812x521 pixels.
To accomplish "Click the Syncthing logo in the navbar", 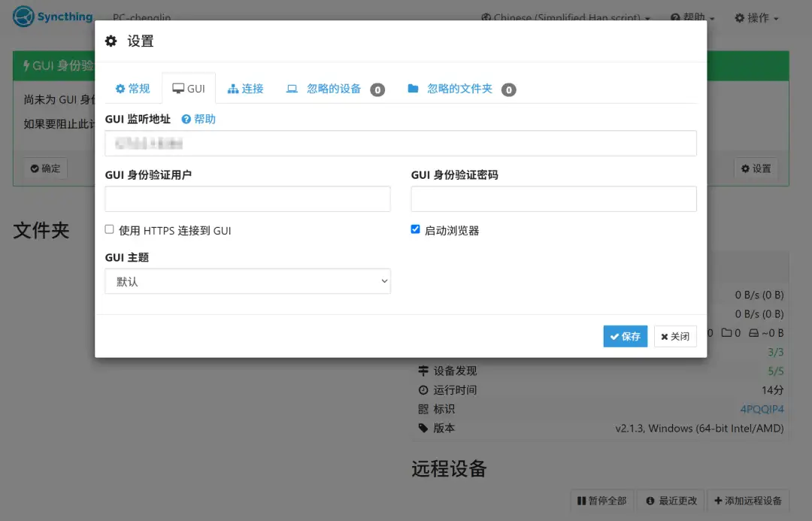I will coord(53,17).
